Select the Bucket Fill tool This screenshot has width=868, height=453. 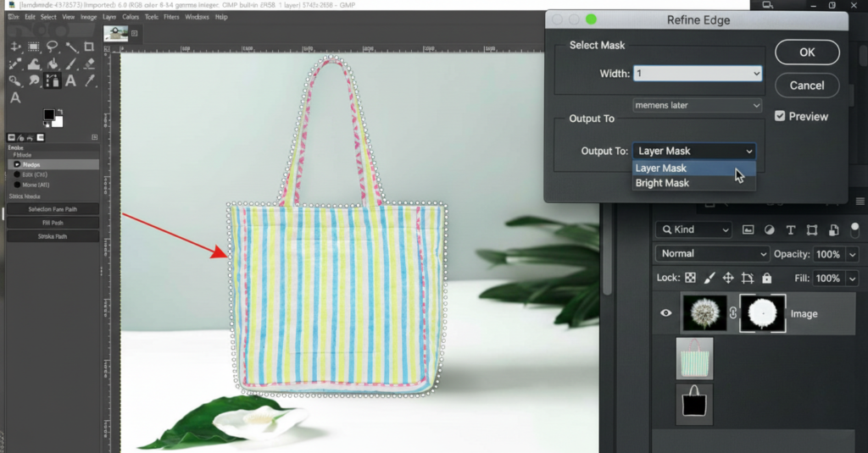click(x=52, y=64)
